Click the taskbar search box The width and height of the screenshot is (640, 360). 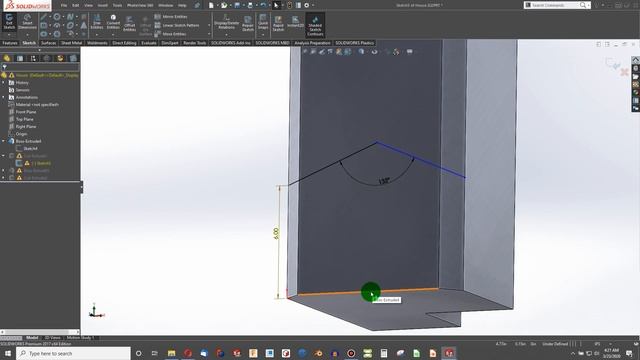point(73,353)
